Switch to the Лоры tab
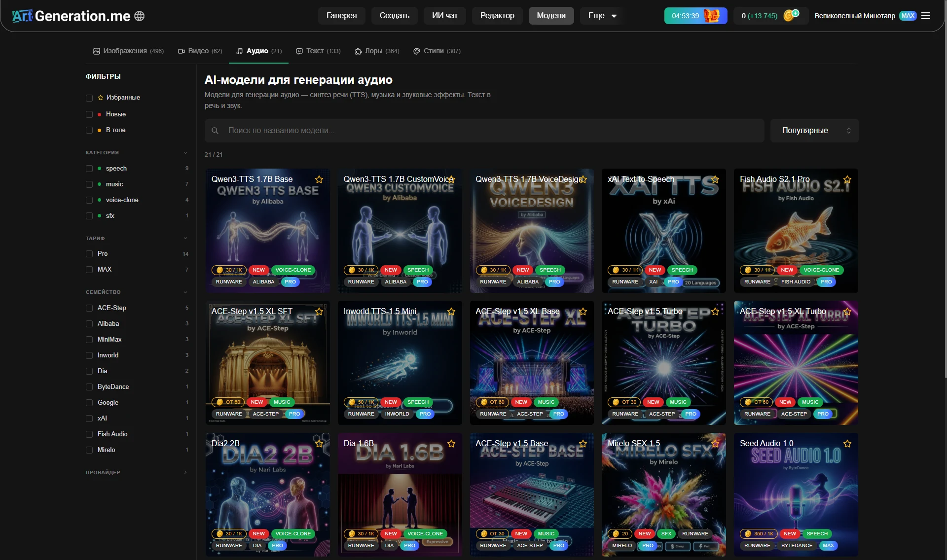 pos(377,51)
